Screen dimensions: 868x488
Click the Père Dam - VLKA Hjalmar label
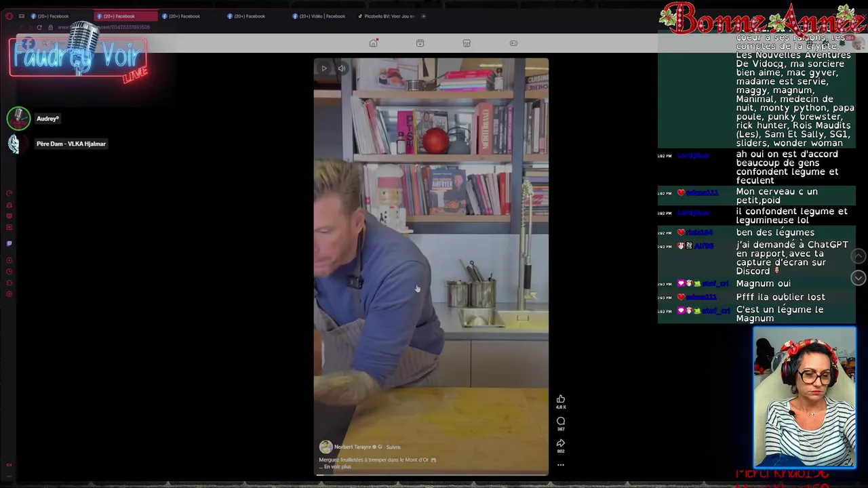(x=71, y=144)
